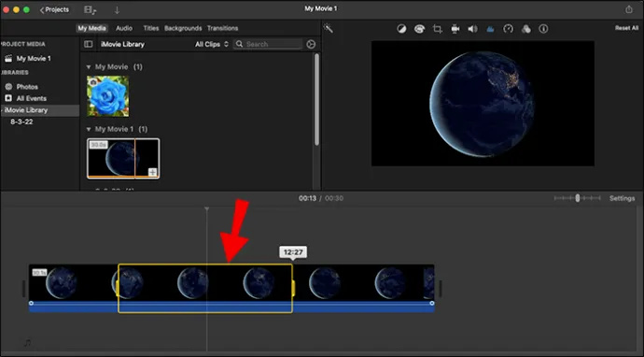Open the cropping tool
This screenshot has width=644, height=357.
click(x=437, y=29)
